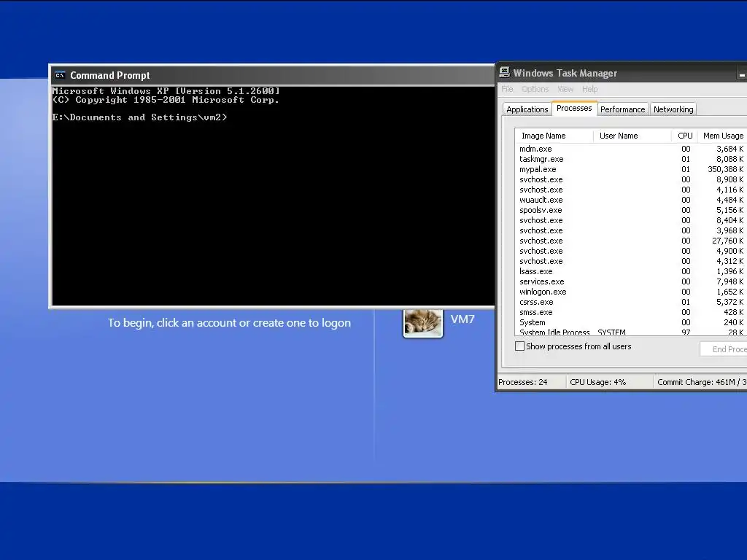Select the smss.exe process row
747x560 pixels.
(x=631, y=312)
